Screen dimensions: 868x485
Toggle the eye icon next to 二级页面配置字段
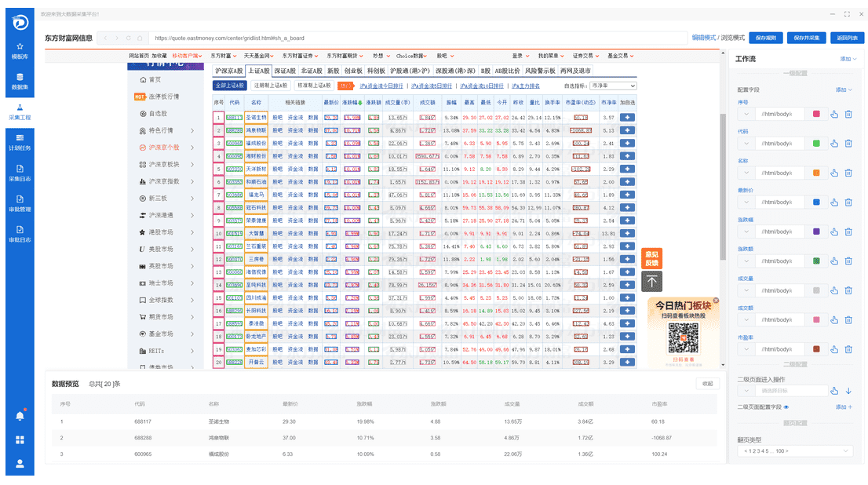point(786,407)
